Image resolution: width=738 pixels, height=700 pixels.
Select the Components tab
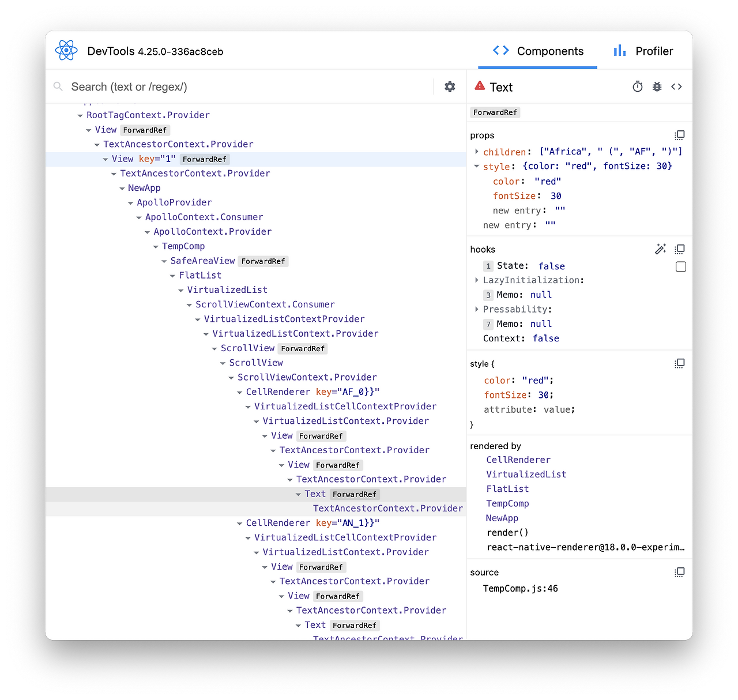pos(537,51)
